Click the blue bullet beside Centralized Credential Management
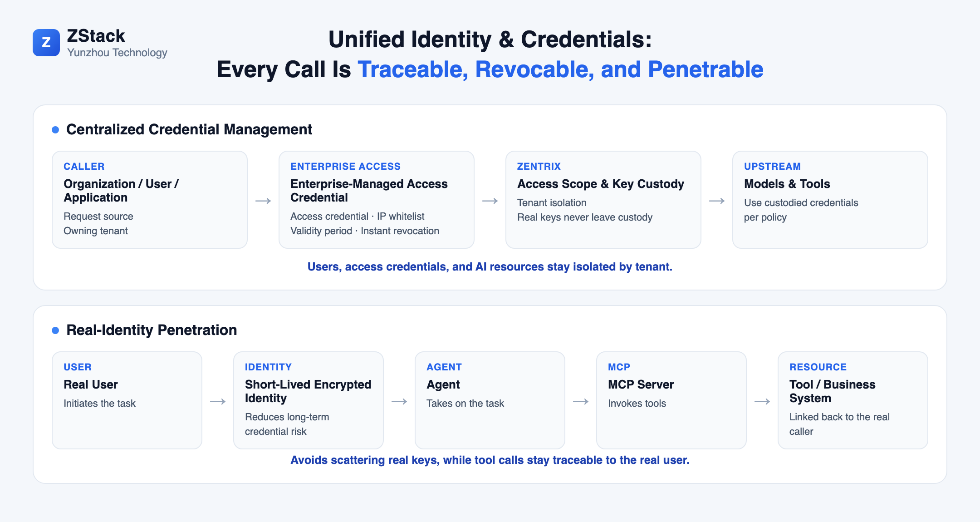The width and height of the screenshot is (980, 522). point(55,130)
